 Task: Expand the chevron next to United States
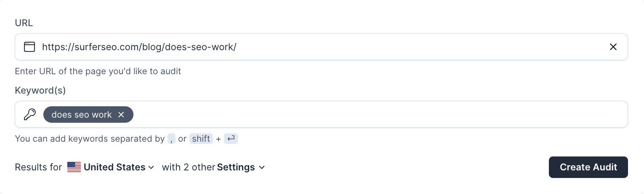coord(151,167)
